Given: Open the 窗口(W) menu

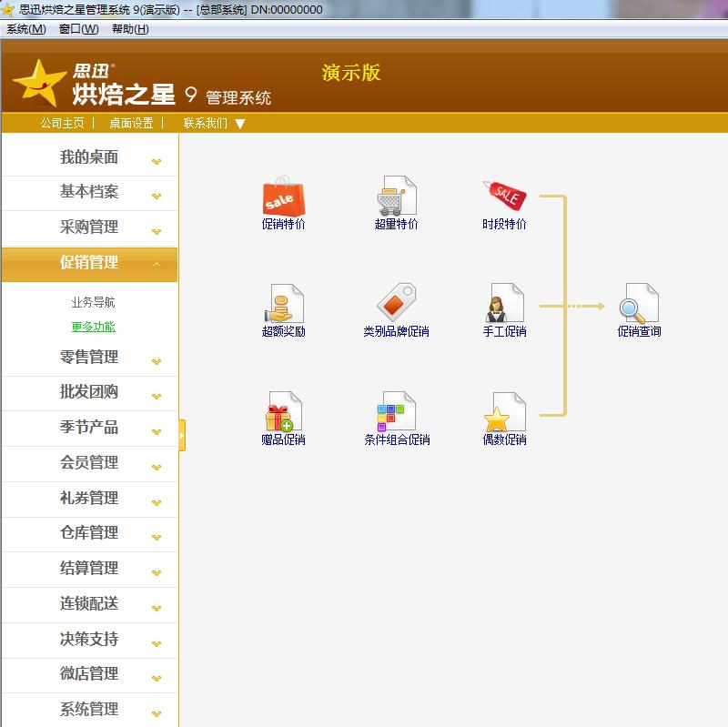Looking at the screenshot, I should [79, 29].
